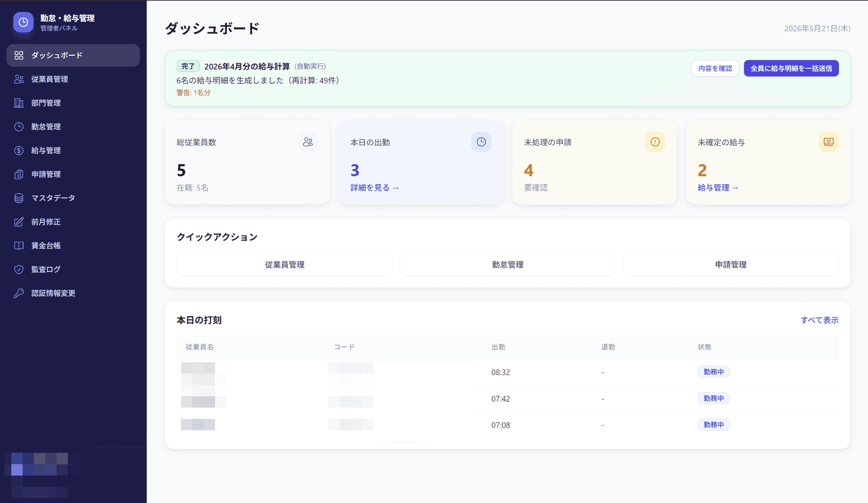This screenshot has width=868, height=503.
Task: Open 給与管理 from the sidebar
Action: click(73, 151)
